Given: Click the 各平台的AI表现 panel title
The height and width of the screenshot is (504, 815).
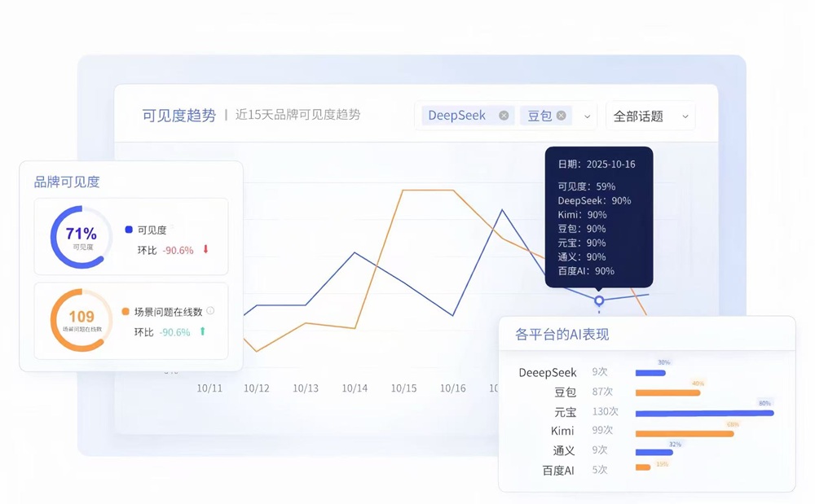Looking at the screenshot, I should click(562, 335).
